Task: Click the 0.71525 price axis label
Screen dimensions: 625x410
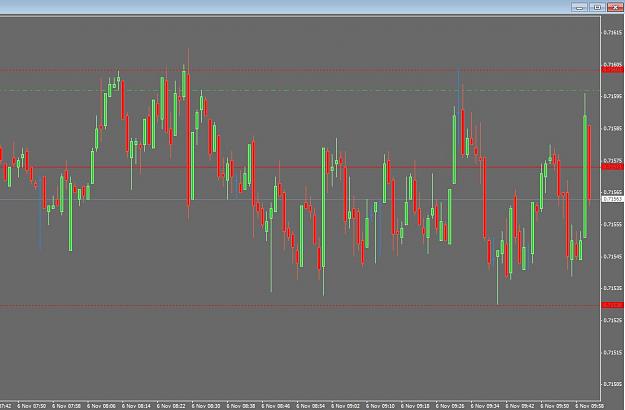Action: [x=613, y=320]
